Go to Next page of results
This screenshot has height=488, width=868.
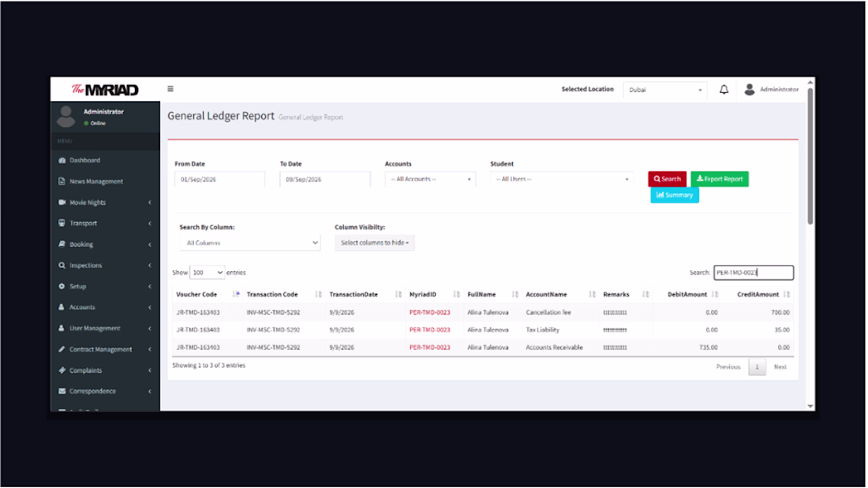[x=780, y=367]
